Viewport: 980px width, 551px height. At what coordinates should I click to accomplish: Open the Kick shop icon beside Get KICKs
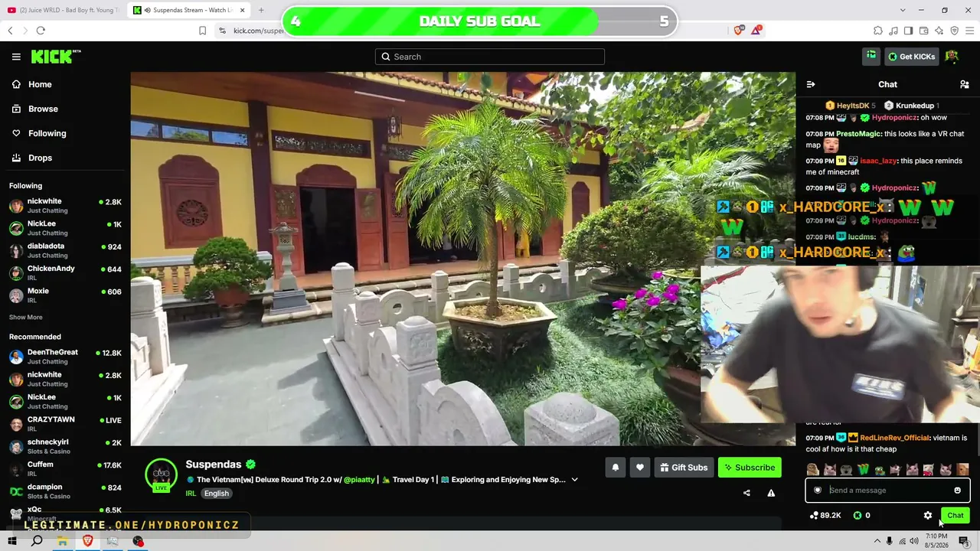(871, 56)
